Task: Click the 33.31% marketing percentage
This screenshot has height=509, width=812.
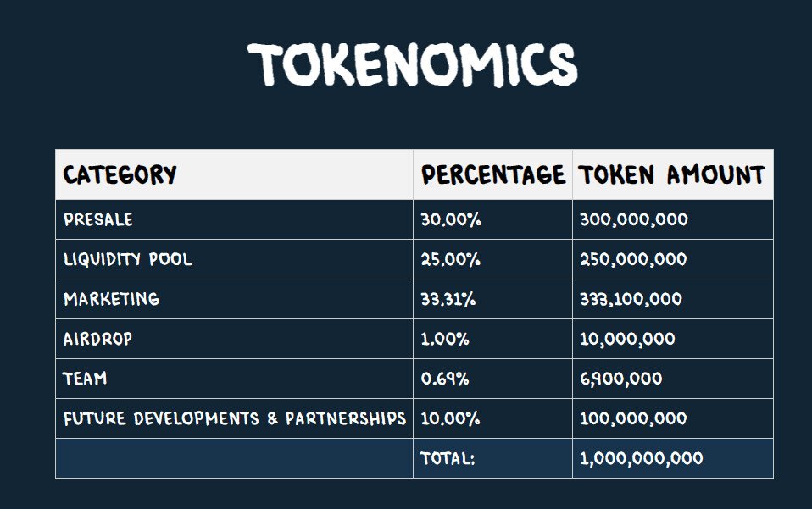Action: pyautogui.click(x=451, y=299)
